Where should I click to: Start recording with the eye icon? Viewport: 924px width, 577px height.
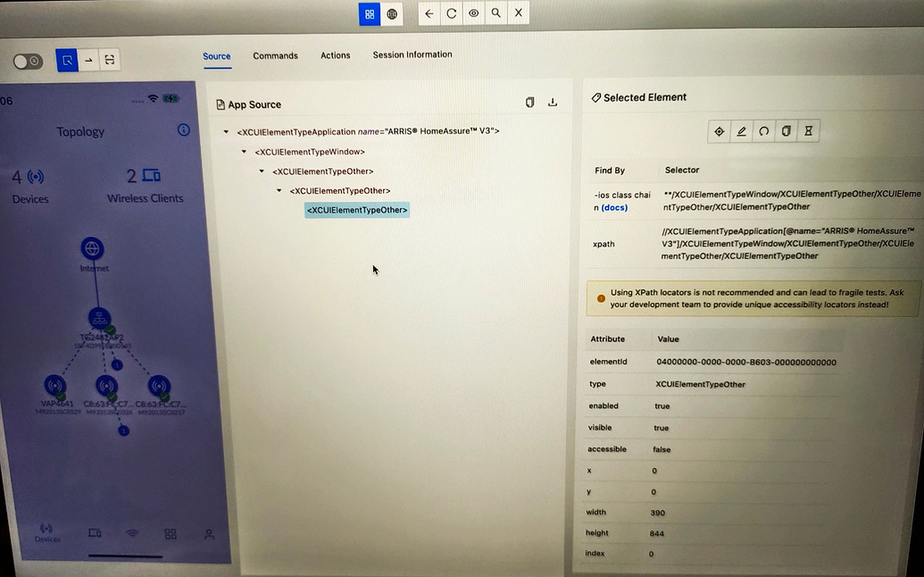pyautogui.click(x=474, y=13)
